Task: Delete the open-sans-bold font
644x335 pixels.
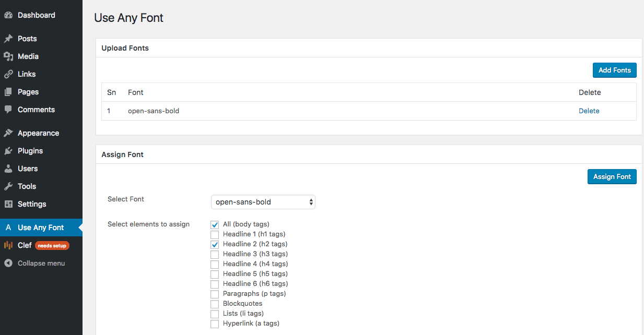Action: (589, 111)
